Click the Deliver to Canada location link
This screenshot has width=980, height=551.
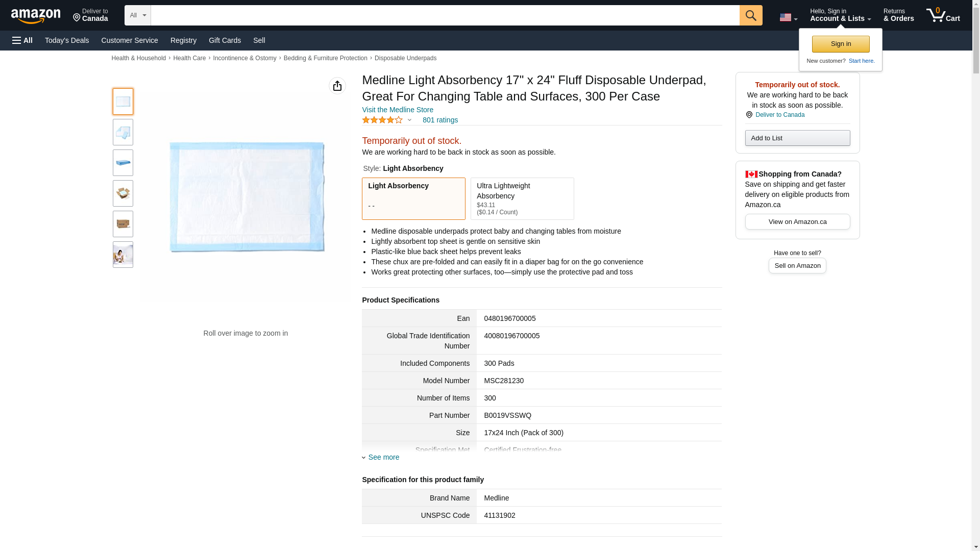pyautogui.click(x=779, y=115)
